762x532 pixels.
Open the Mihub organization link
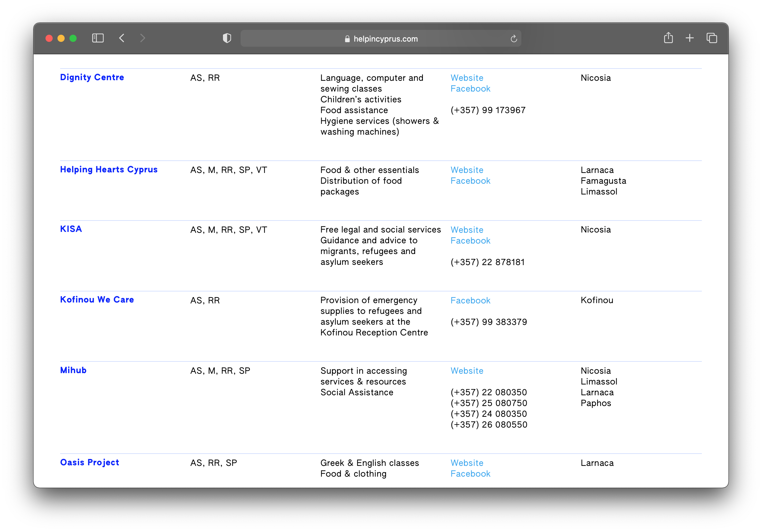coord(73,370)
